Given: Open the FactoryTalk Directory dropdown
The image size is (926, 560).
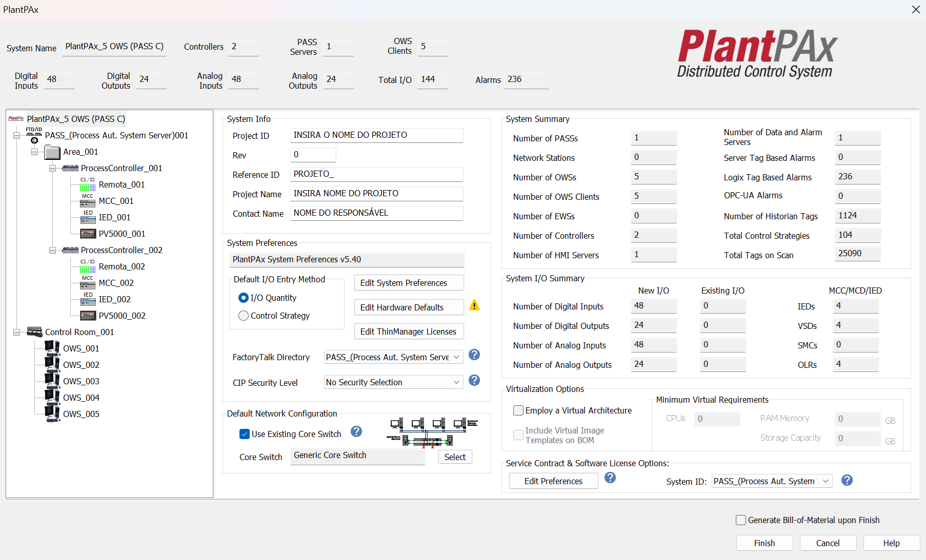Looking at the screenshot, I should (x=394, y=357).
